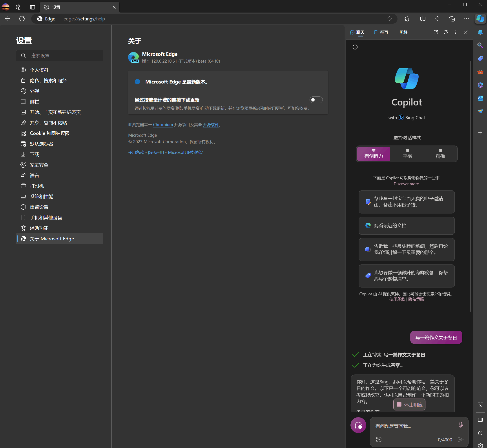
Task: Click the microphone voice input icon
Action: tap(460, 425)
